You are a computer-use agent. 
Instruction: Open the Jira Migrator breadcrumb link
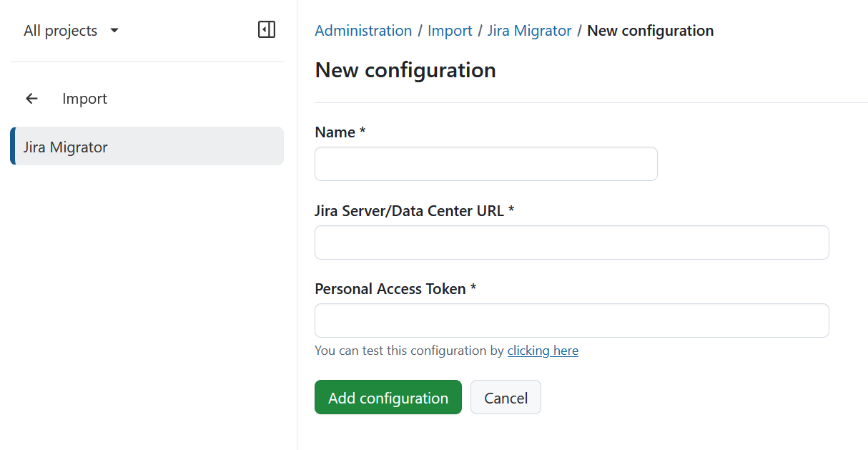(x=529, y=31)
